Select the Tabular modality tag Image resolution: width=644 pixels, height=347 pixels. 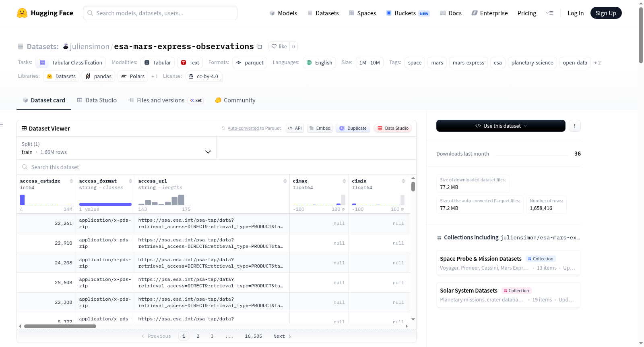click(x=158, y=62)
